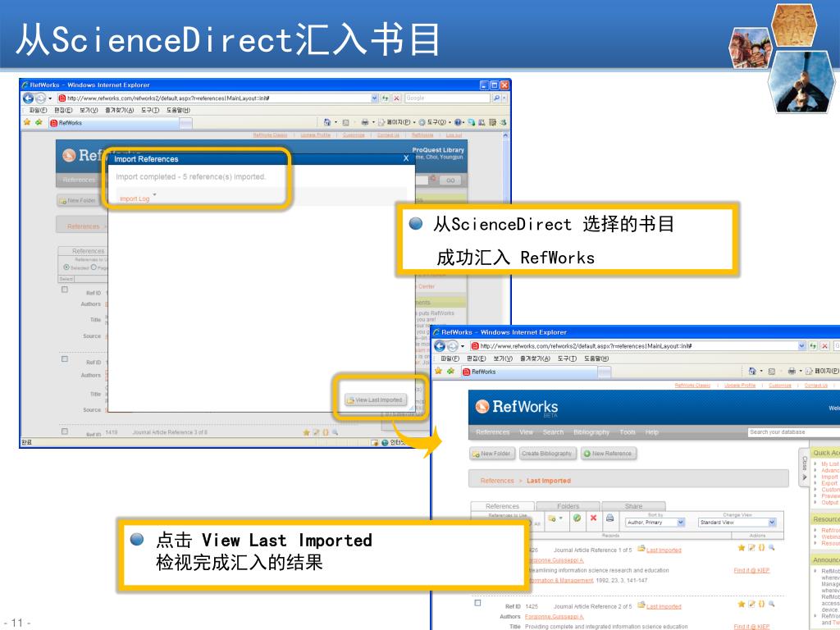
Task: Click refresh icon in upper-left IE window
Action: coord(386,98)
